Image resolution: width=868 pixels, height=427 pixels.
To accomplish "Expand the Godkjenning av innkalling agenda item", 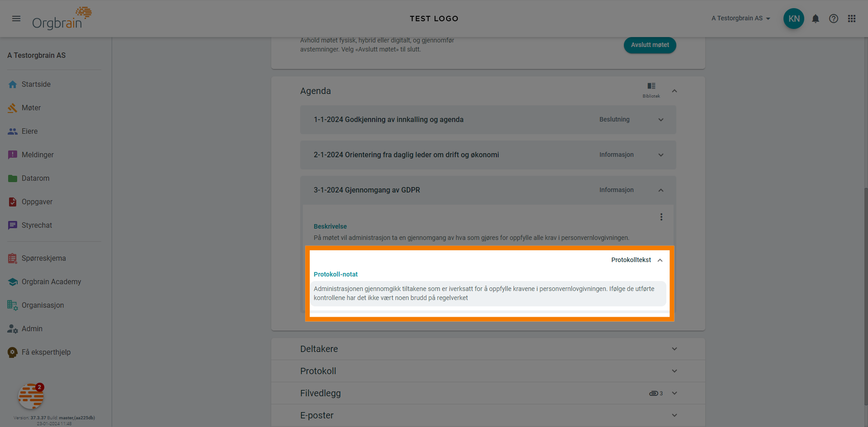I will [660, 120].
